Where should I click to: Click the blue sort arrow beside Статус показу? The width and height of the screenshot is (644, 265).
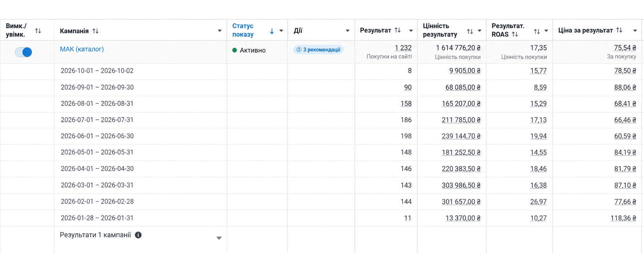click(x=272, y=31)
